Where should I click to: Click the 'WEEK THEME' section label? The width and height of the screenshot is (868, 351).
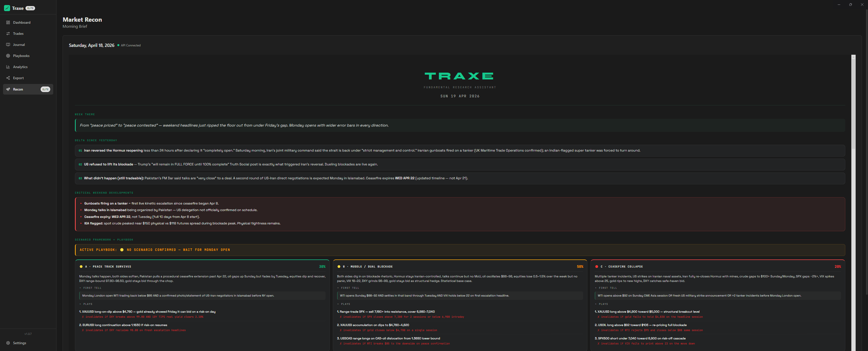coord(85,114)
